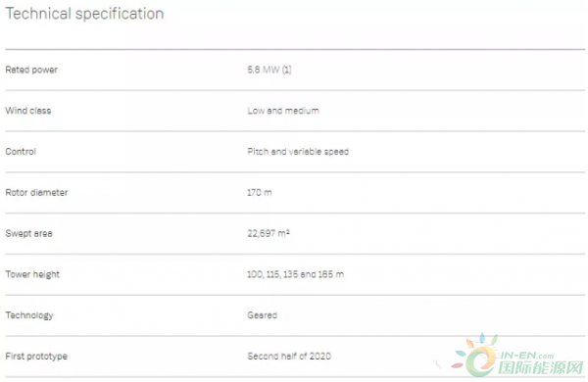Select the Tower height label
Screen dimensions: 588x382
(x=32, y=274)
